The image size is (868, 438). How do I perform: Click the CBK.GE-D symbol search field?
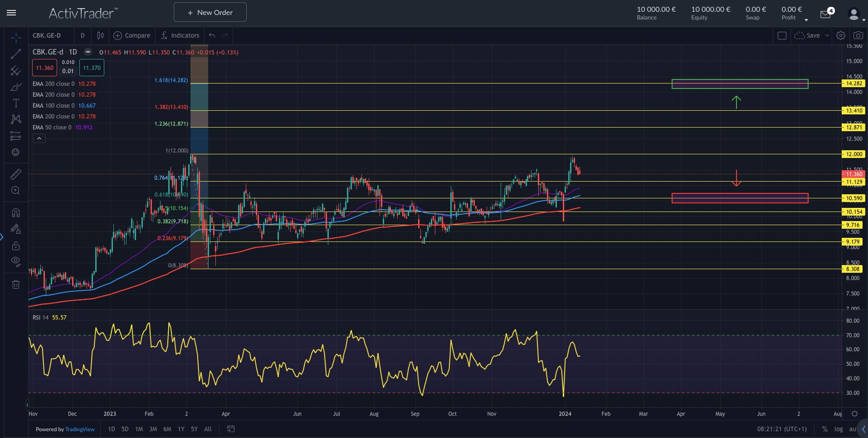tap(47, 35)
